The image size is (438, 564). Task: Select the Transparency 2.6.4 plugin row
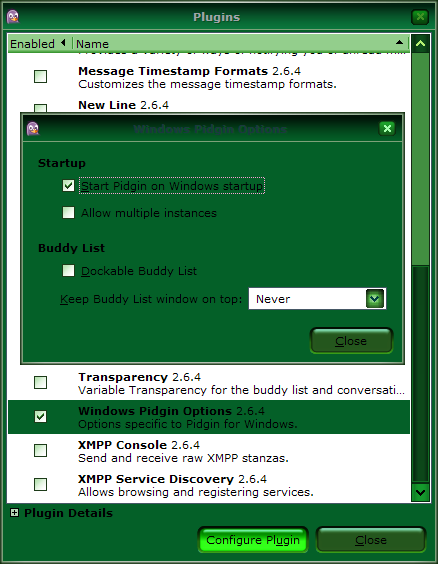(209, 383)
